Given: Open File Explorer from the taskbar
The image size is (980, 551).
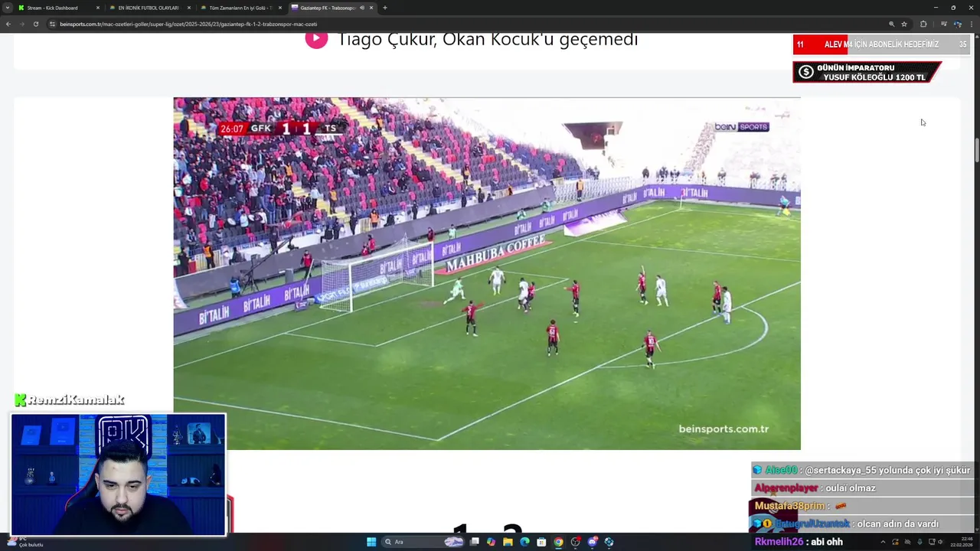Looking at the screenshot, I should coord(508,542).
